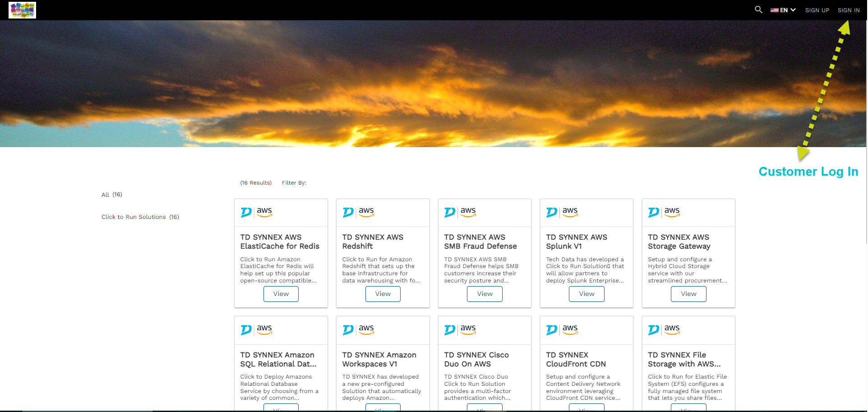Open title TD SYNNEX CloudFront CDN
Screen dimensions: 868x412
pos(576,360)
